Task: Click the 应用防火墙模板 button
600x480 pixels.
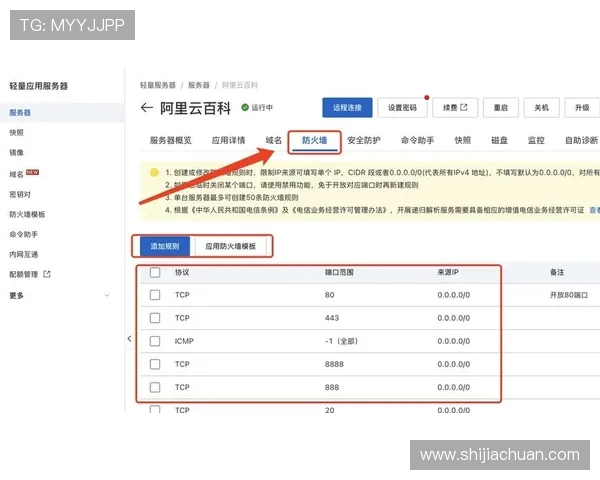Action: pos(230,246)
